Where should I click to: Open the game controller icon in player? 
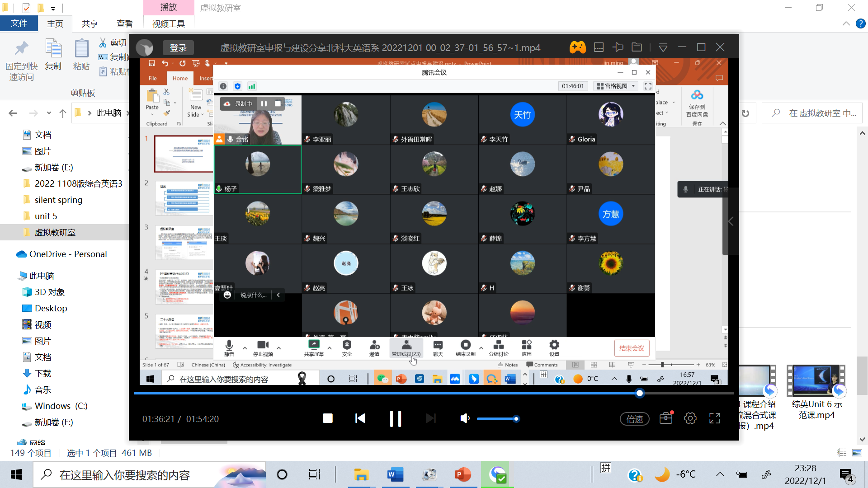click(577, 47)
